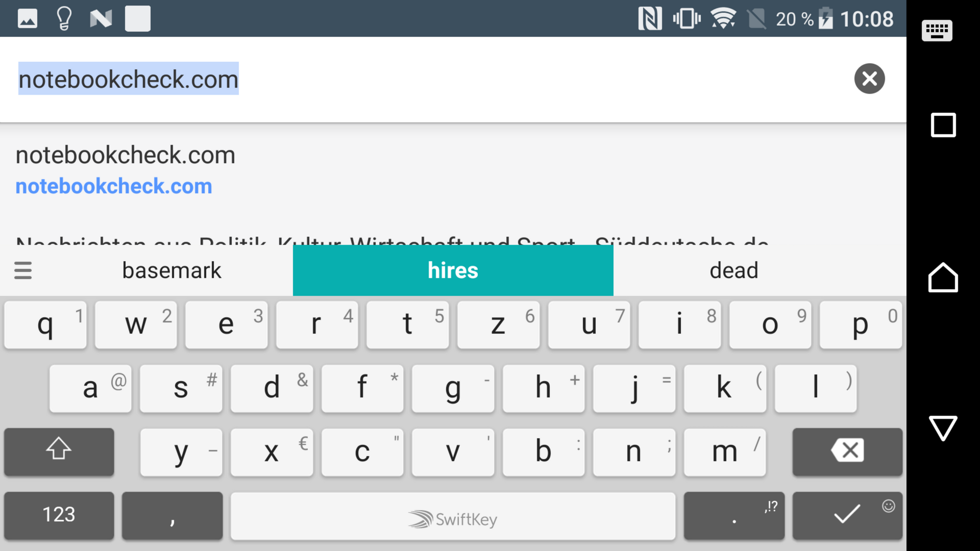
Task: Open the SwiftKey hamburger menu
Action: tap(23, 270)
